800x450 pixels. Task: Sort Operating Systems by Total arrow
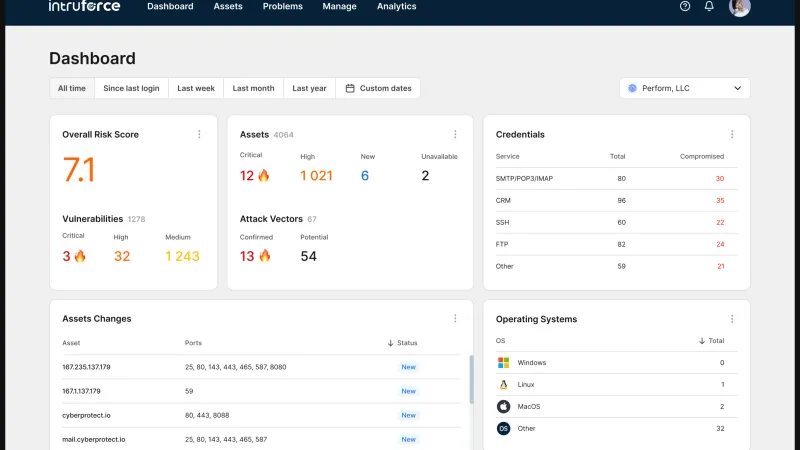tap(702, 341)
